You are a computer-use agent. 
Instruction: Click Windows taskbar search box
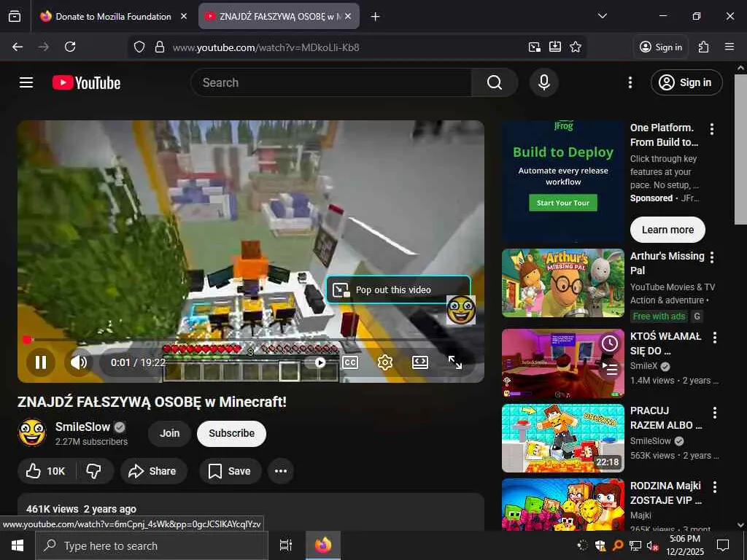pos(152,545)
